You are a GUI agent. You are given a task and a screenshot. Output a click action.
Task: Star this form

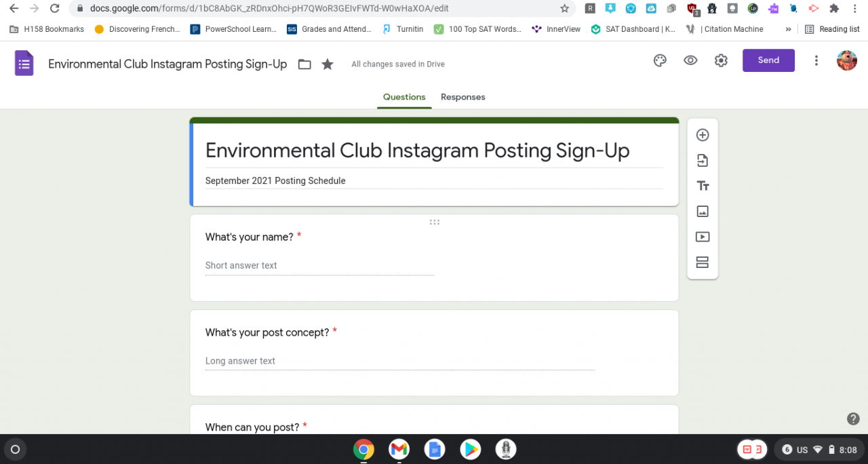[328, 64]
